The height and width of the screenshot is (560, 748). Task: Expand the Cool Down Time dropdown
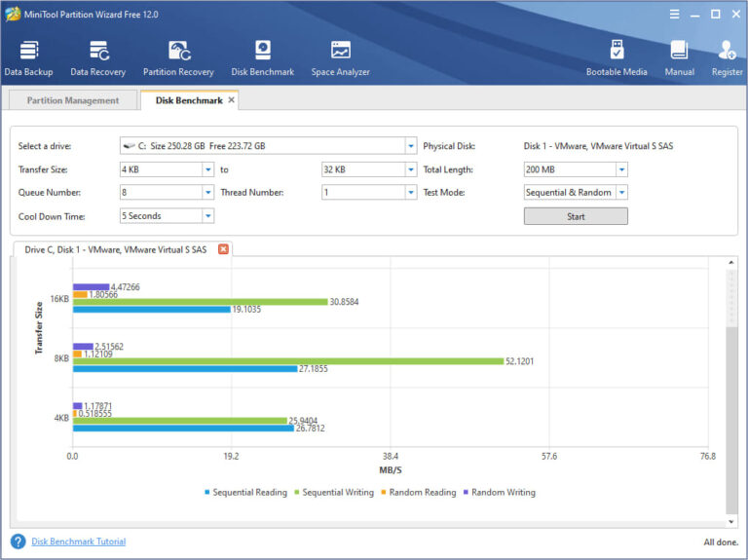point(208,215)
